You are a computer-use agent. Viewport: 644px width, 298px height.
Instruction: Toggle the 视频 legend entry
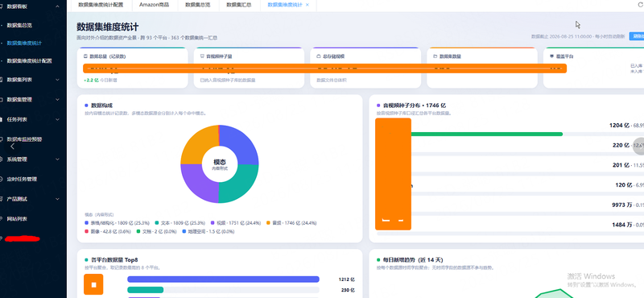236,223
